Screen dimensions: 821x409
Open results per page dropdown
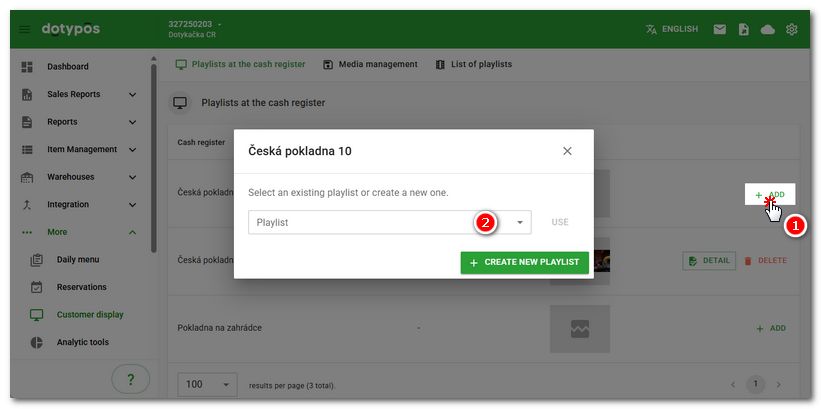coord(208,384)
